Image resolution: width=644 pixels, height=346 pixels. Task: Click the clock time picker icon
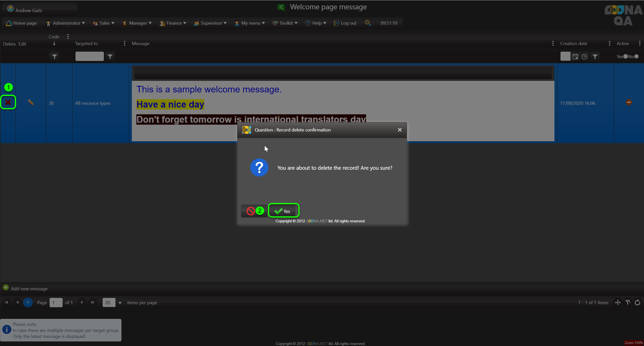[584, 57]
